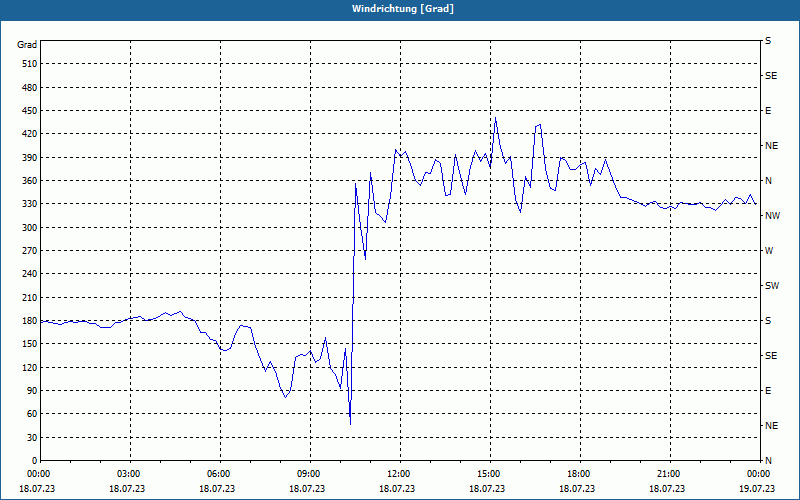Click the 18:00 time label
Image resolution: width=800 pixels, height=500 pixels.
click(x=578, y=474)
